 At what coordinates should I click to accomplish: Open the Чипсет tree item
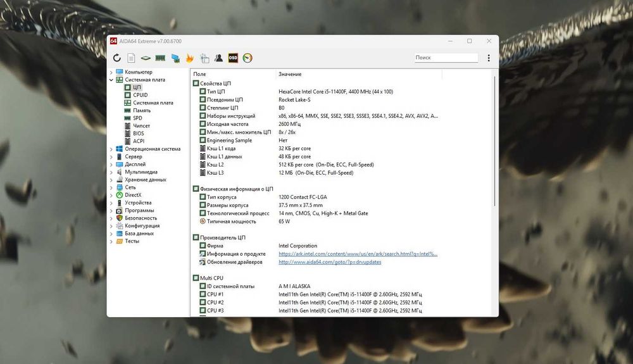click(141, 125)
